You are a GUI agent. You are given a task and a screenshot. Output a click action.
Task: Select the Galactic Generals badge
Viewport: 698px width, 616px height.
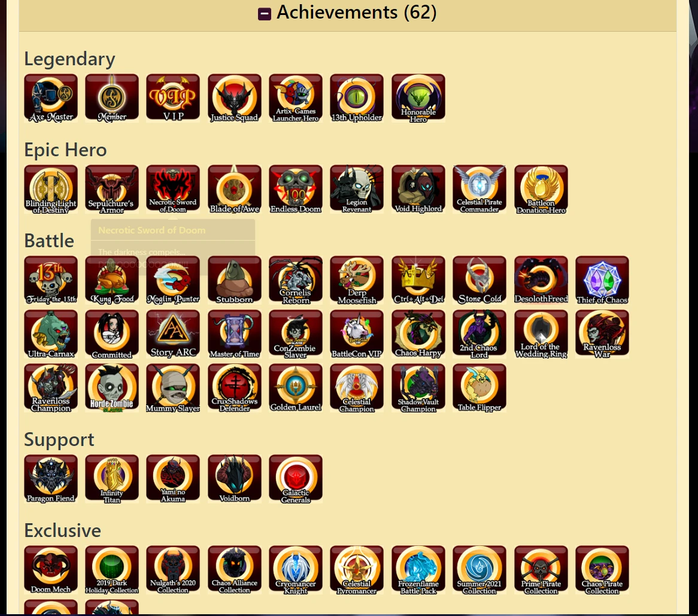296,479
